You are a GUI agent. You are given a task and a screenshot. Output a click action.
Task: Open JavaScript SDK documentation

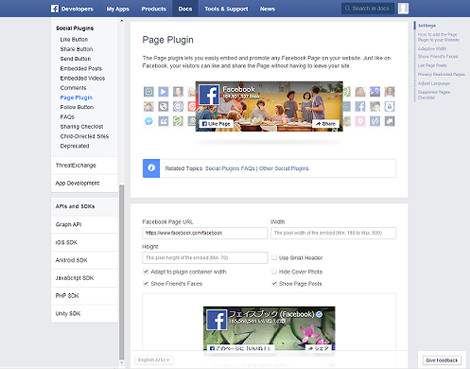84,278
